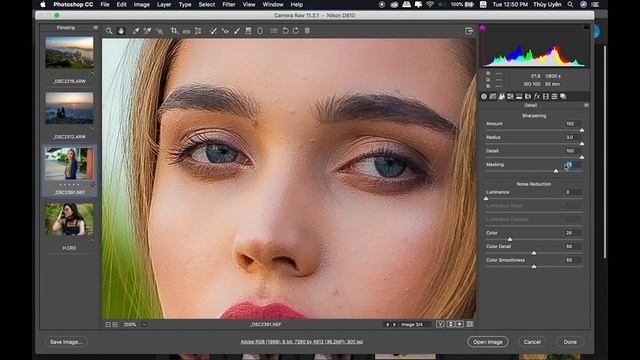Copy current settings to before
640x360 pixels.
pyautogui.click(x=460, y=324)
